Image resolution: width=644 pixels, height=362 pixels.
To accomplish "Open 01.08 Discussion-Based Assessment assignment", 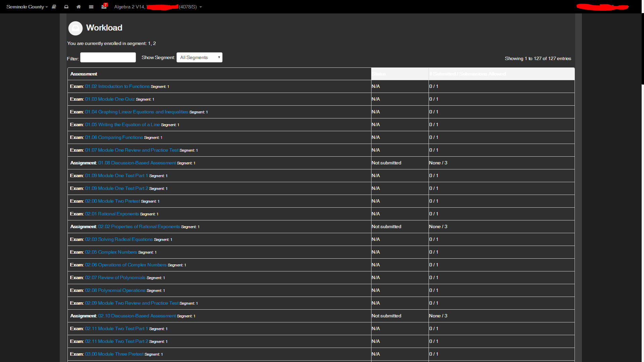I will click(x=137, y=163).
